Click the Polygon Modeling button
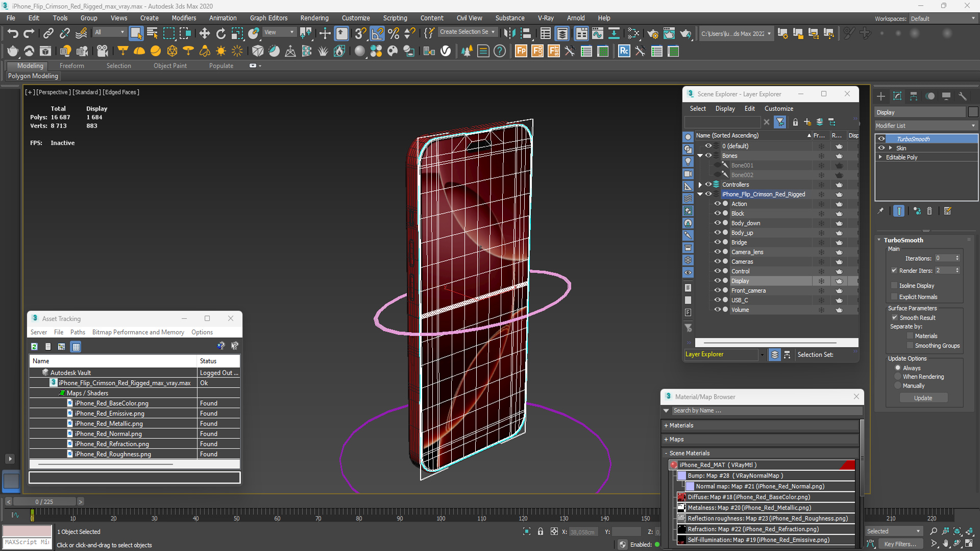The width and height of the screenshot is (980, 551). tap(33, 76)
